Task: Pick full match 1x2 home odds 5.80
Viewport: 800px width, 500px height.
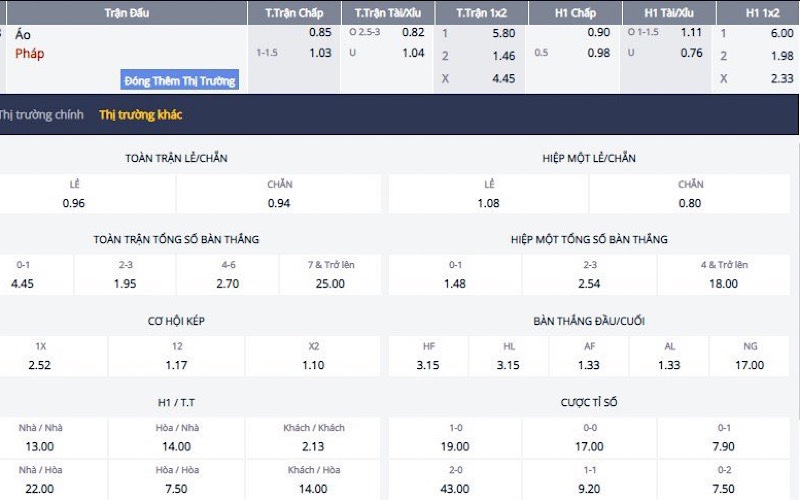Action: [x=503, y=33]
